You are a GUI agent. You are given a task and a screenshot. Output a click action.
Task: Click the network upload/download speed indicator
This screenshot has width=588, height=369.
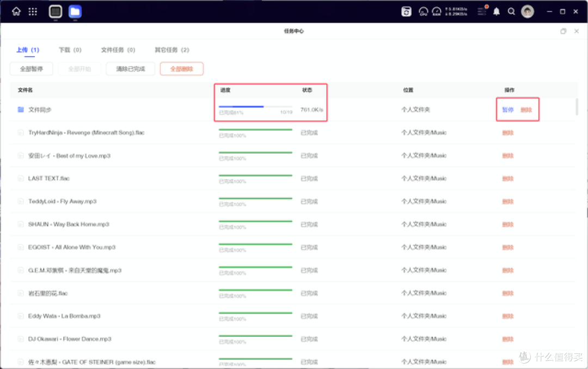tap(456, 11)
